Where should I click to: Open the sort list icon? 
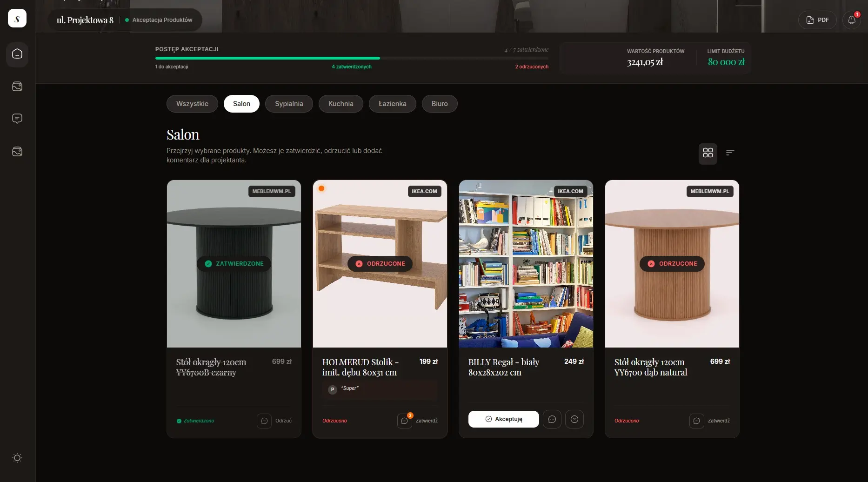click(x=730, y=153)
